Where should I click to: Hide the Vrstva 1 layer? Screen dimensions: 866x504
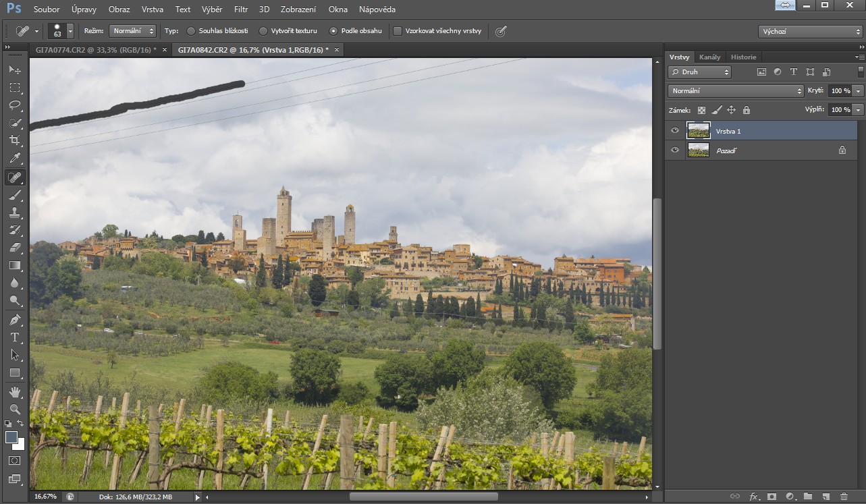coord(675,131)
